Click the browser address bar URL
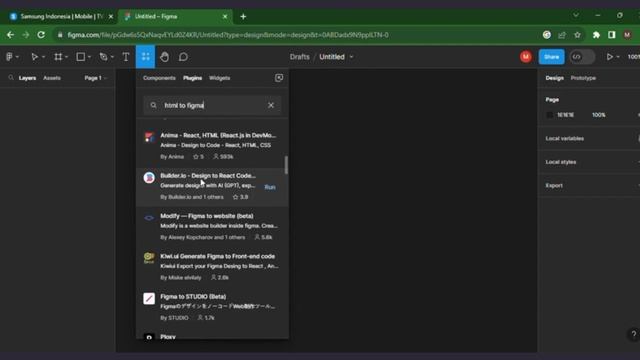This screenshot has width=640, height=360. click(x=228, y=35)
